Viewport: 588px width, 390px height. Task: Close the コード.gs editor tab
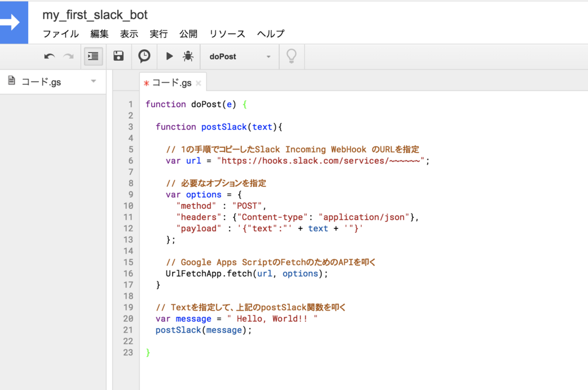point(198,83)
